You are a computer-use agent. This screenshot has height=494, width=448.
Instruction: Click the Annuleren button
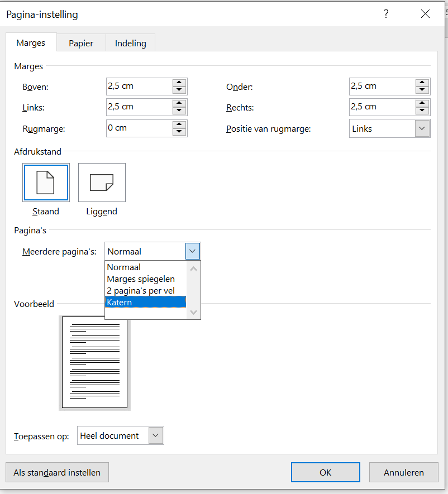pyautogui.click(x=403, y=472)
